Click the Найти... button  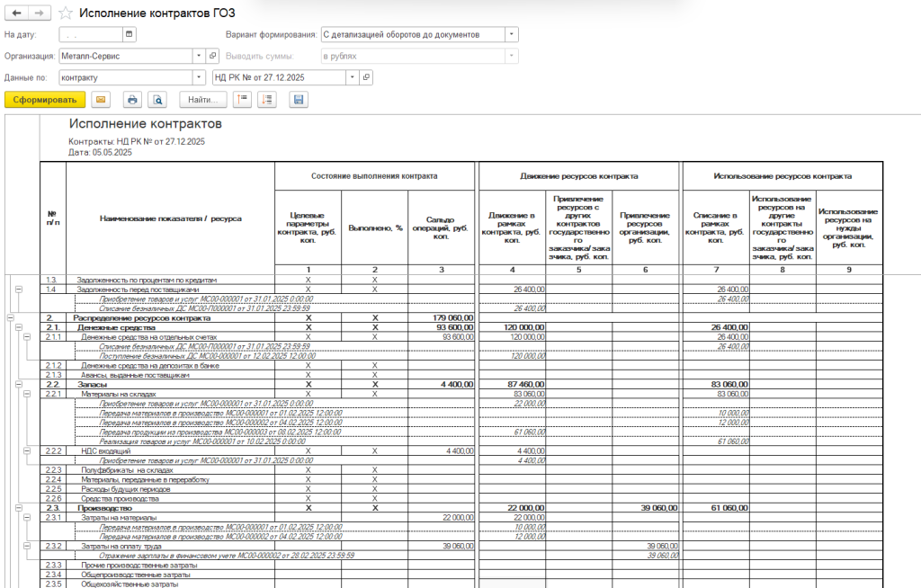pos(202,100)
